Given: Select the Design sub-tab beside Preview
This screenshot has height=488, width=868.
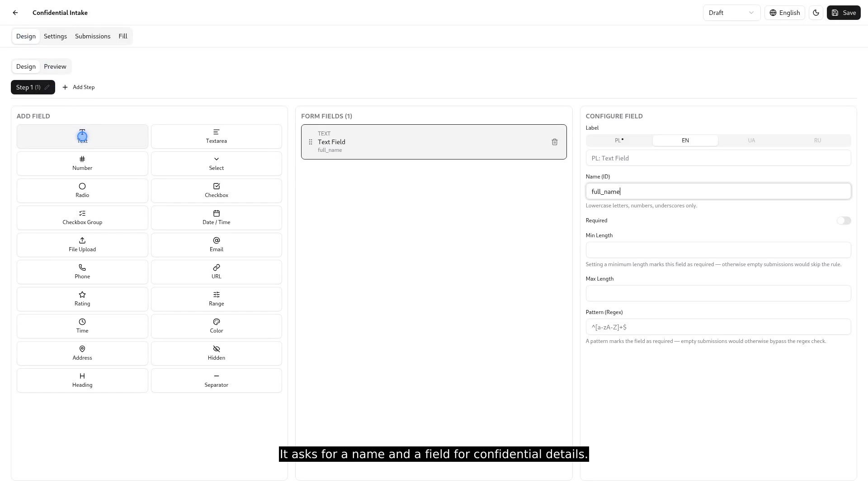Looking at the screenshot, I should [x=26, y=66].
